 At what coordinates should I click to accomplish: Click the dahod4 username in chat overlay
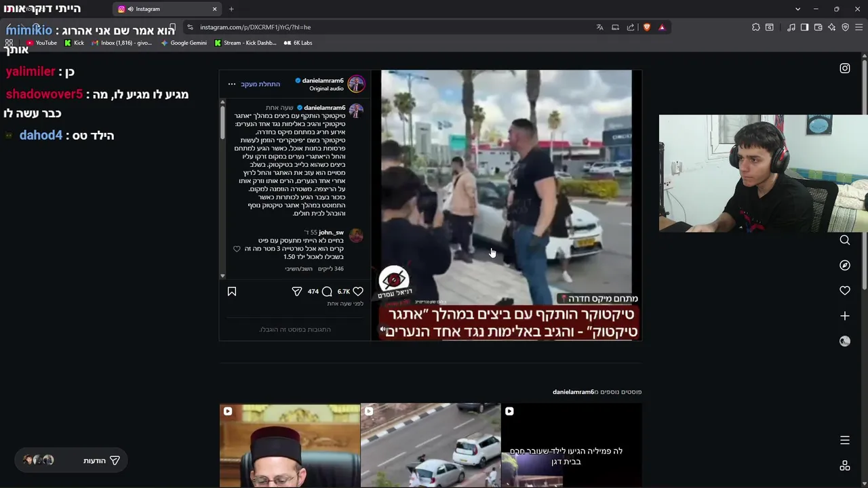(x=41, y=136)
